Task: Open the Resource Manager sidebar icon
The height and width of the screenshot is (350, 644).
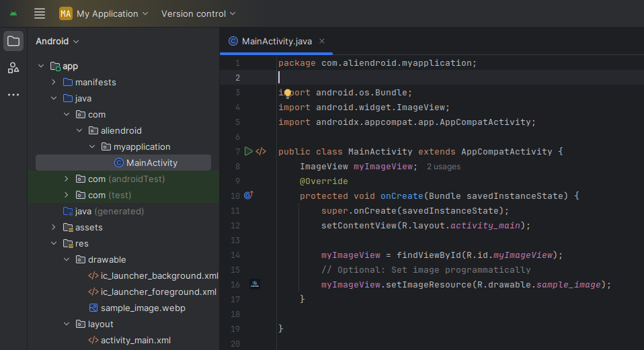Action: [13, 68]
